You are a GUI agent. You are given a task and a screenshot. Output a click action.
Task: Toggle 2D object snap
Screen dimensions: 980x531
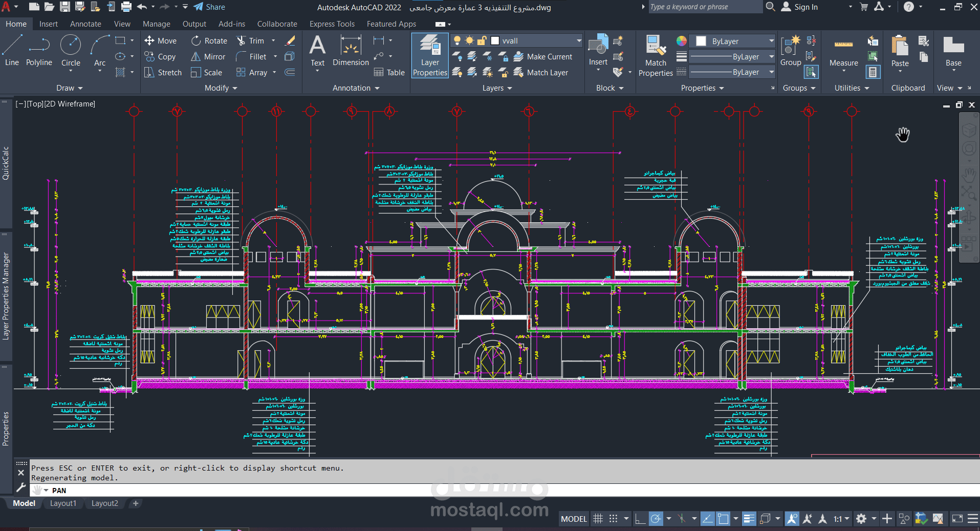coord(723,519)
